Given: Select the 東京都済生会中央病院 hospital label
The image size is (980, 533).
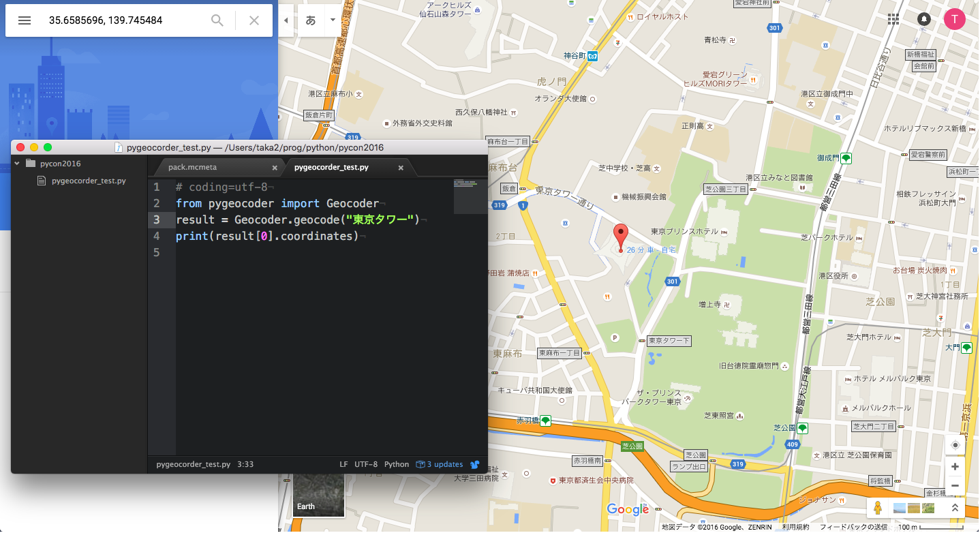Looking at the screenshot, I should 596,481.
